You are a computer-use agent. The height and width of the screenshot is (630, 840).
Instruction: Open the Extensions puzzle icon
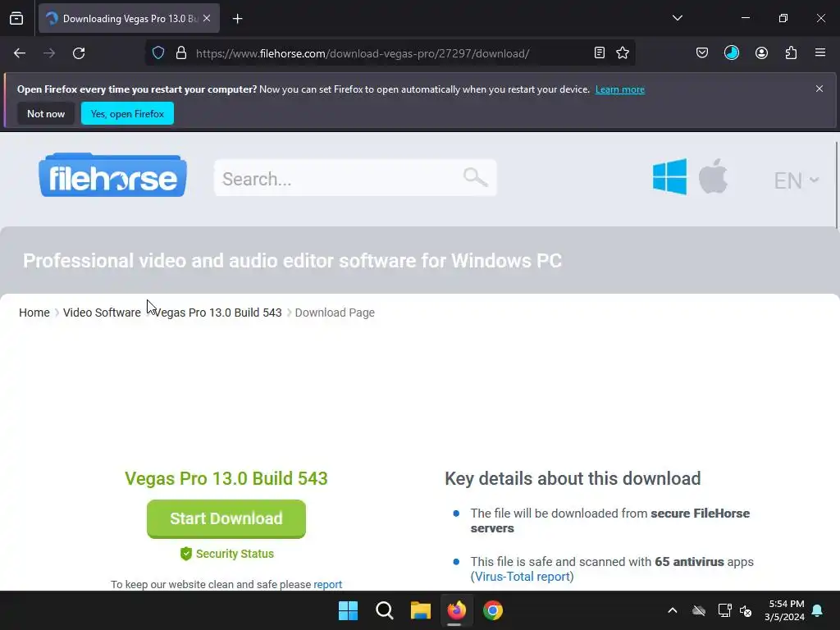point(791,53)
